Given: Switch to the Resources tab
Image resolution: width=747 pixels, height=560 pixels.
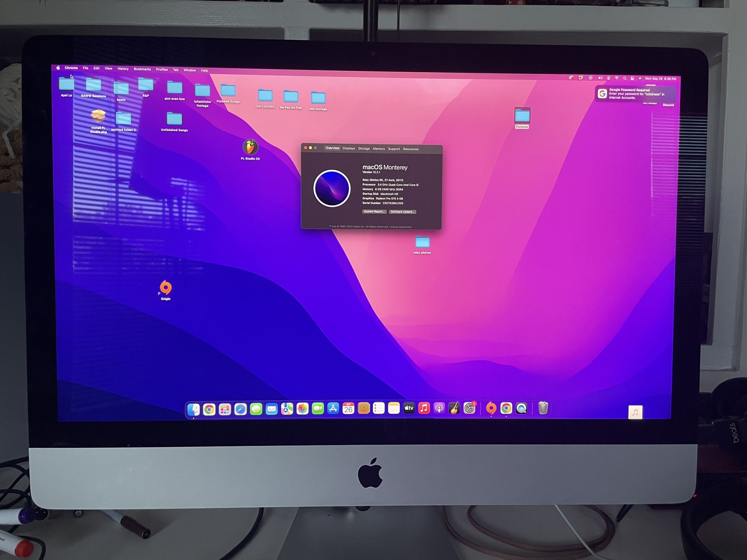Looking at the screenshot, I should click(x=411, y=149).
